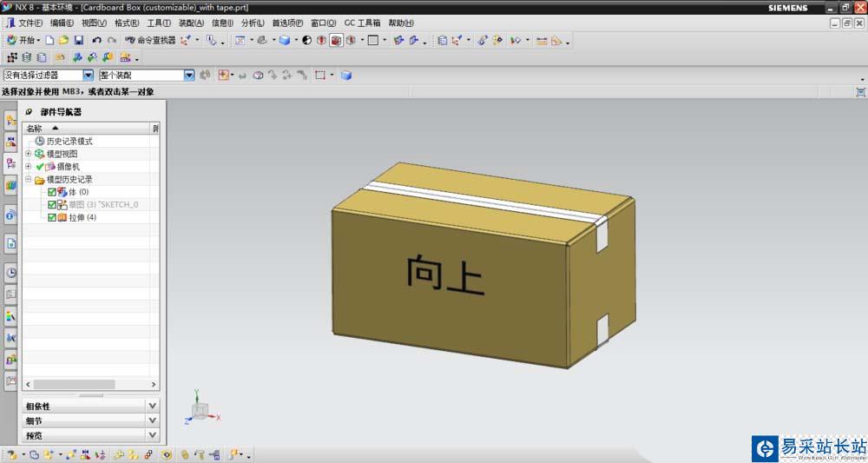Viewport: 868px width, 463px height.
Task: Sort by the 名称 column header
Action: pos(87,128)
